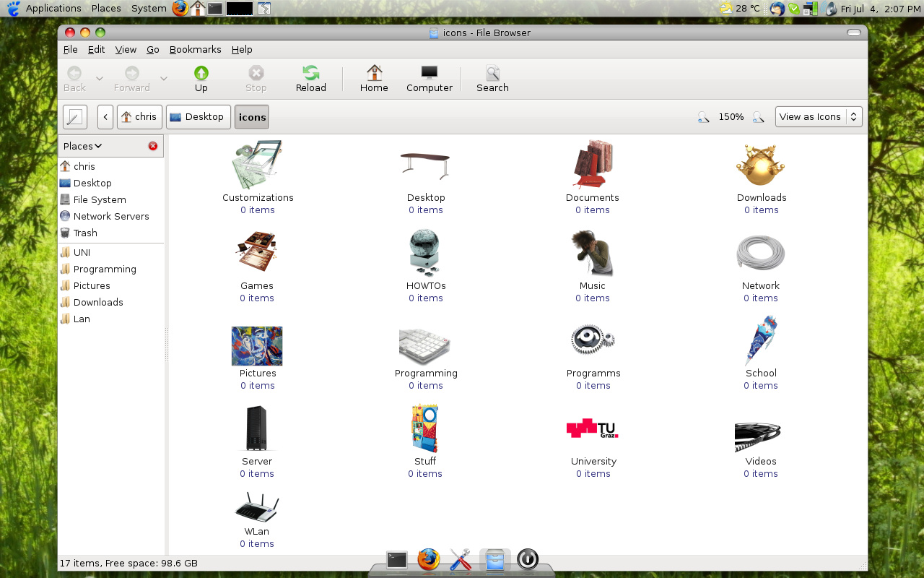
Task: Click the icons path bar button
Action: [x=252, y=117]
